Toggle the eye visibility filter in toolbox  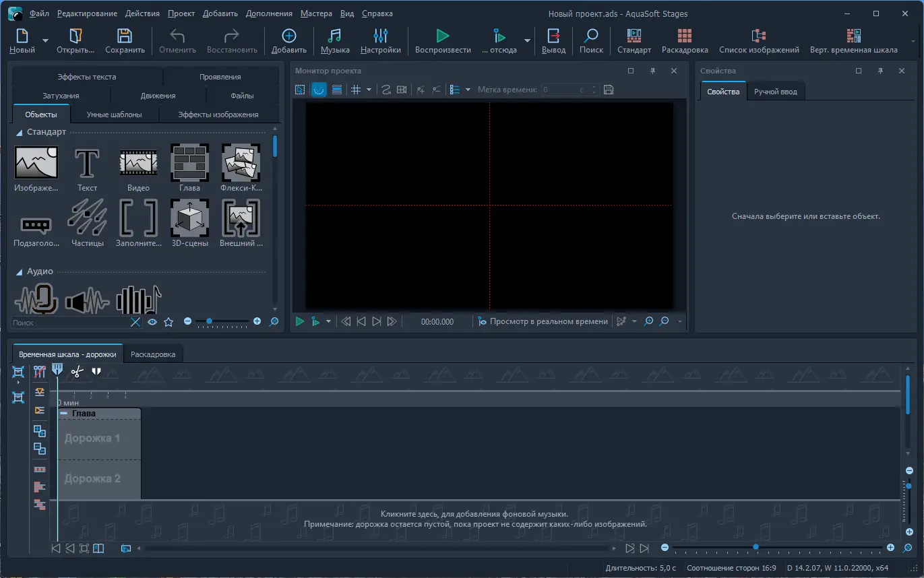pos(152,322)
